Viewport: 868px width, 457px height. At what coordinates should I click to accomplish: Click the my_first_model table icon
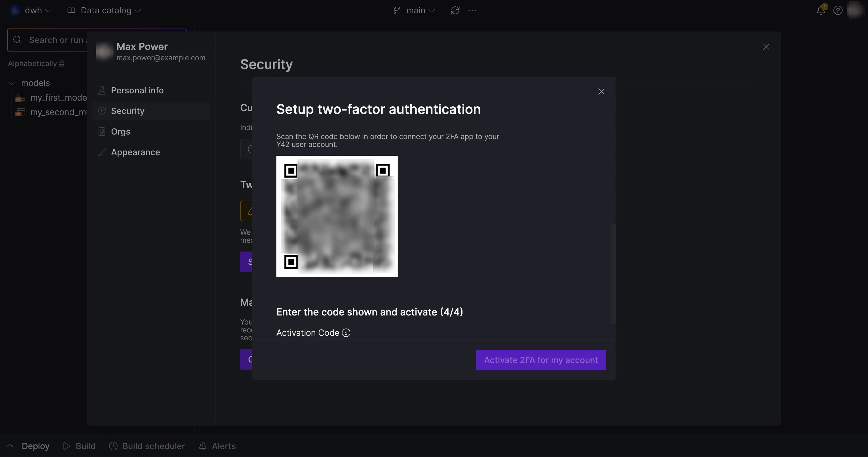click(x=20, y=98)
